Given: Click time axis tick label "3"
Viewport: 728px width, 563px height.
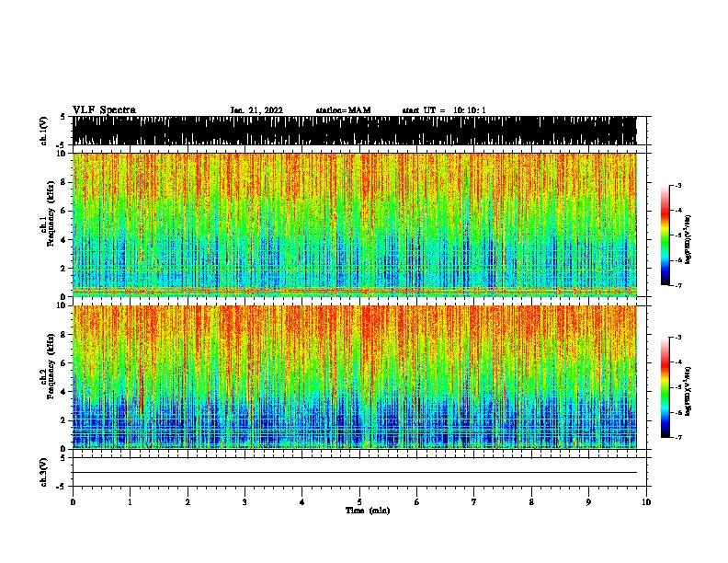Looking at the screenshot, I should click(x=245, y=502).
